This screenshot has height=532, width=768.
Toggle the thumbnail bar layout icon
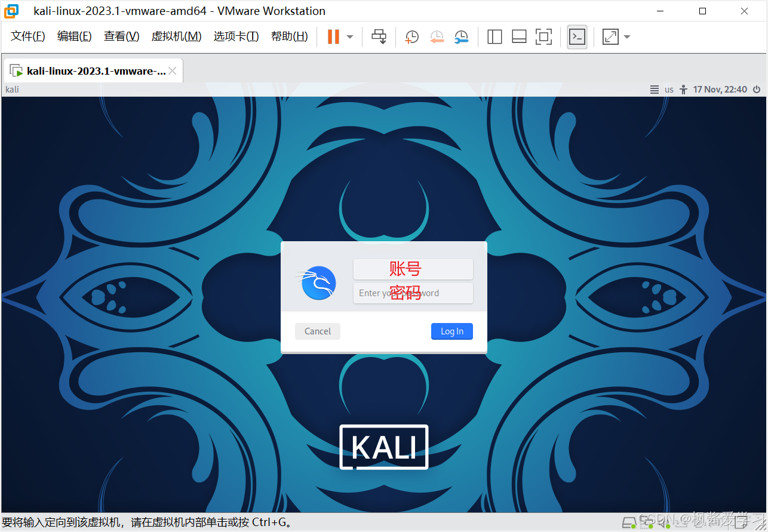[519, 37]
